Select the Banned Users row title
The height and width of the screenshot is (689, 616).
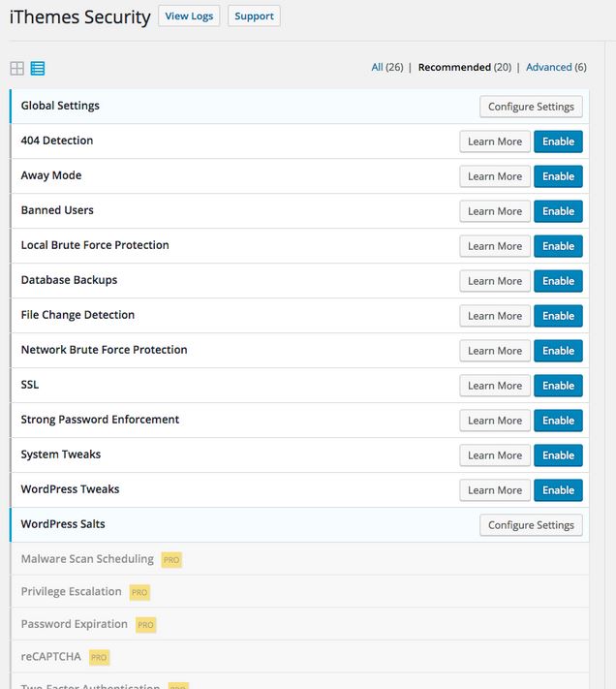[x=57, y=210]
